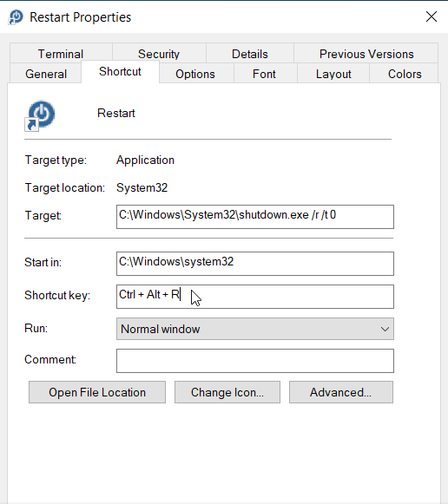Click the Restart shortcut power icon
This screenshot has width=448, height=504.
[x=40, y=115]
